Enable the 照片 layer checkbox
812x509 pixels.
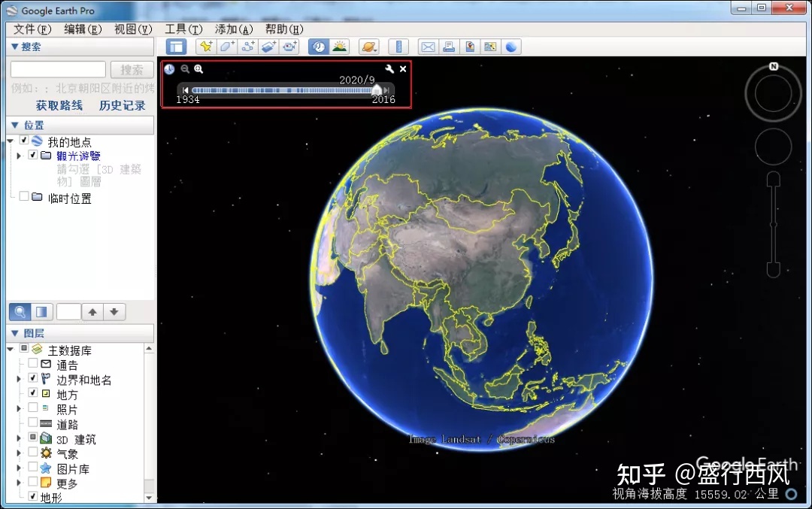[32, 408]
